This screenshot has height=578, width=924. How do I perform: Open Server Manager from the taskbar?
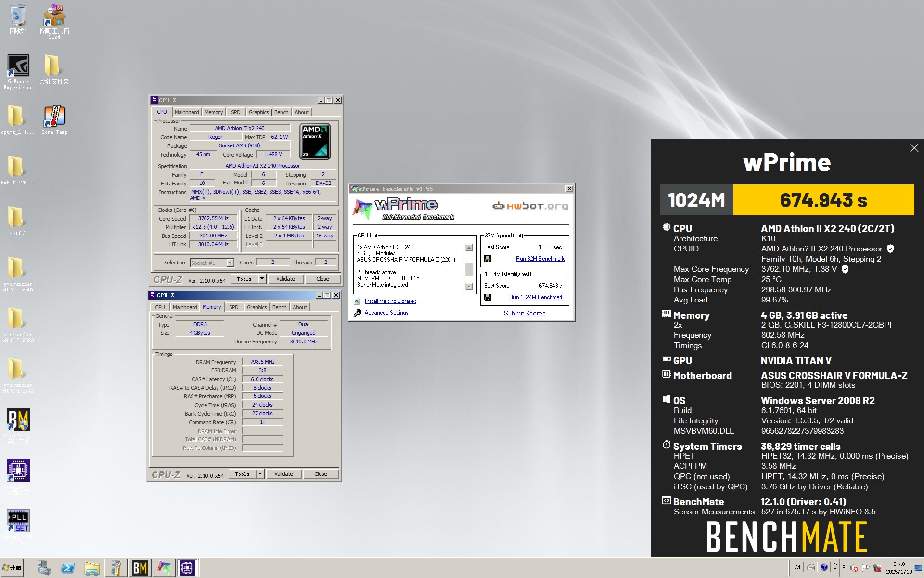44,568
